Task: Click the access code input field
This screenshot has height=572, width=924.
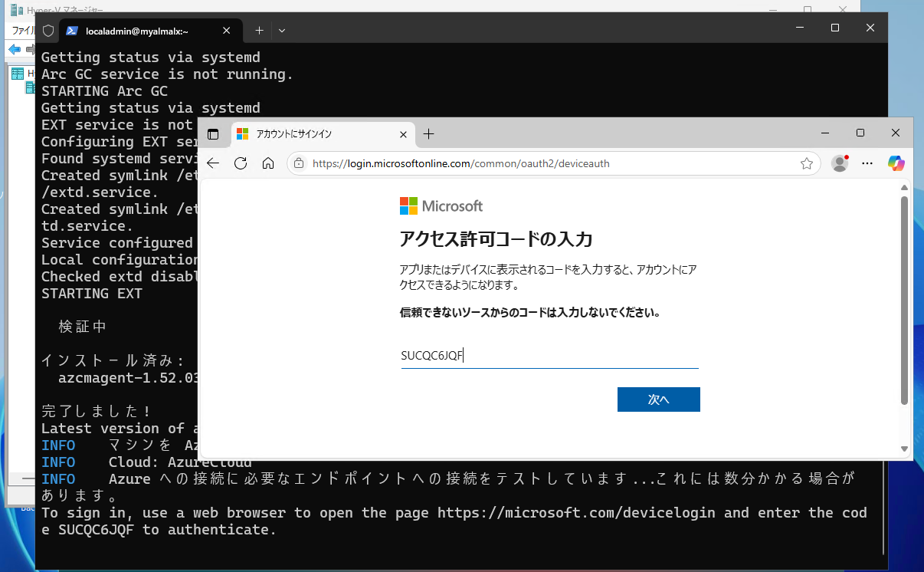Action: (549, 355)
